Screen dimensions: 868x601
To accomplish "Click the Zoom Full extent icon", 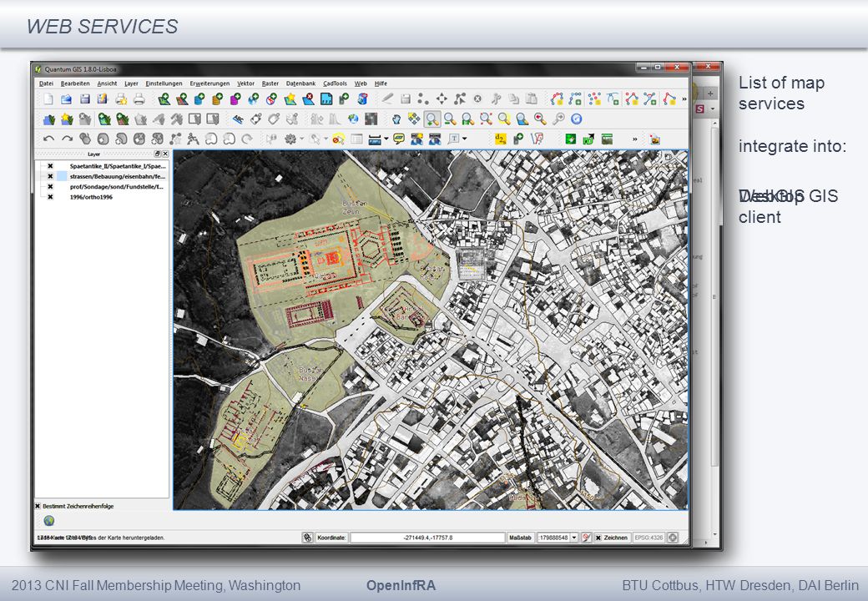I will point(486,119).
